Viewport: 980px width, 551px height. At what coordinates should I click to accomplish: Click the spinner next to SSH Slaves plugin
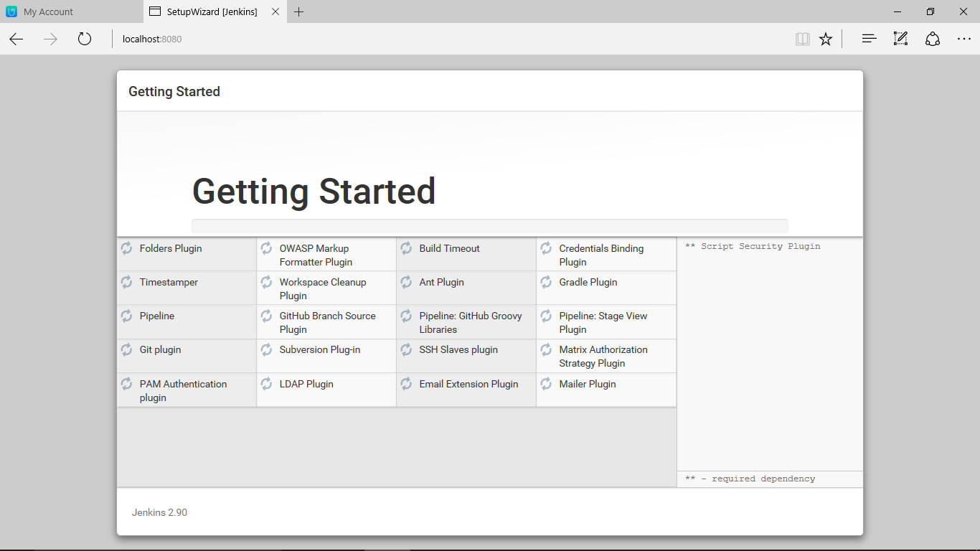click(x=406, y=349)
